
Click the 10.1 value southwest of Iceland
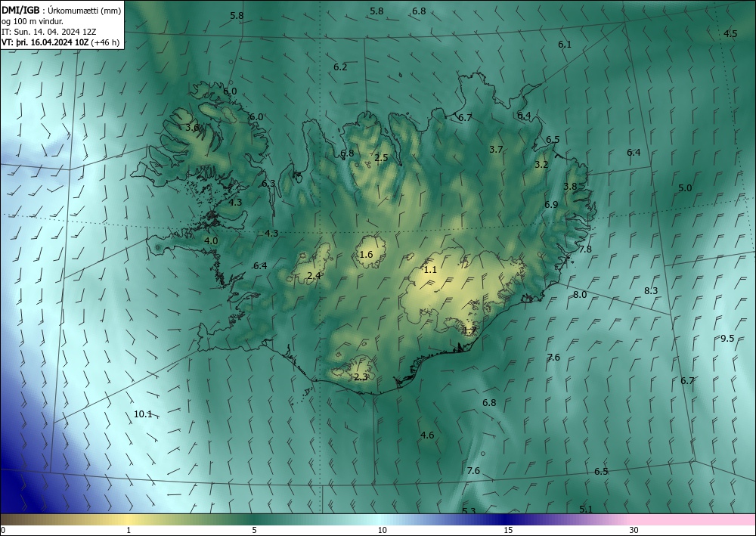[x=143, y=414]
